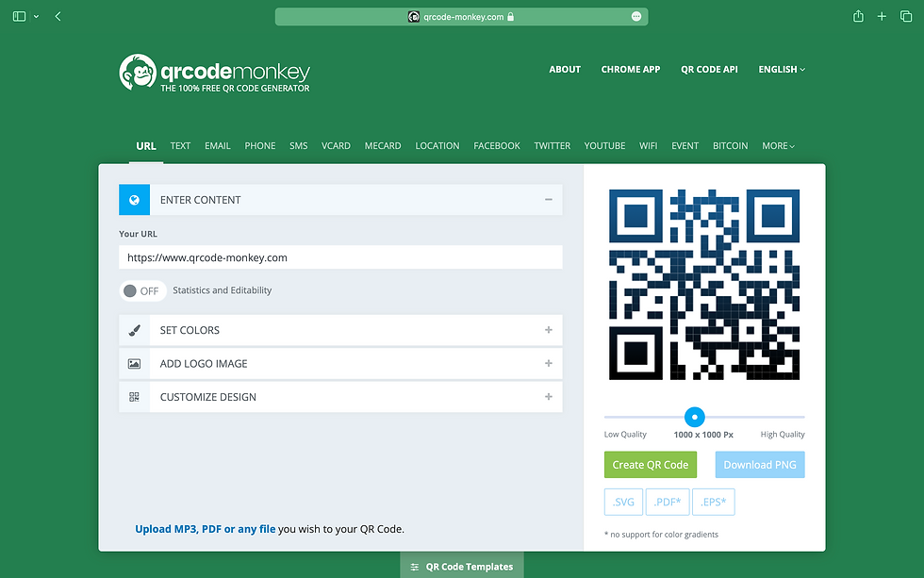Go back with the browser back arrow
Image resolution: width=924 pixels, height=578 pixels.
[x=58, y=16]
